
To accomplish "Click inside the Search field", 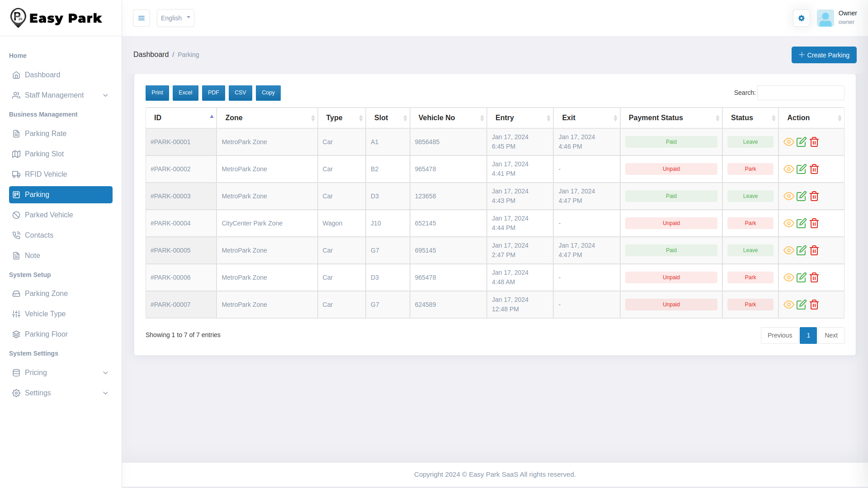I will tap(800, 93).
